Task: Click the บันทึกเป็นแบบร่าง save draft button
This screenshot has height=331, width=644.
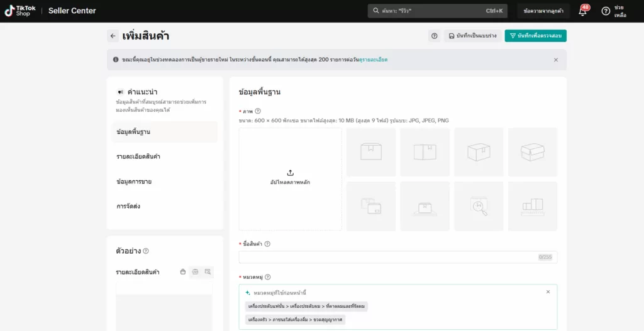Action: 472,36
